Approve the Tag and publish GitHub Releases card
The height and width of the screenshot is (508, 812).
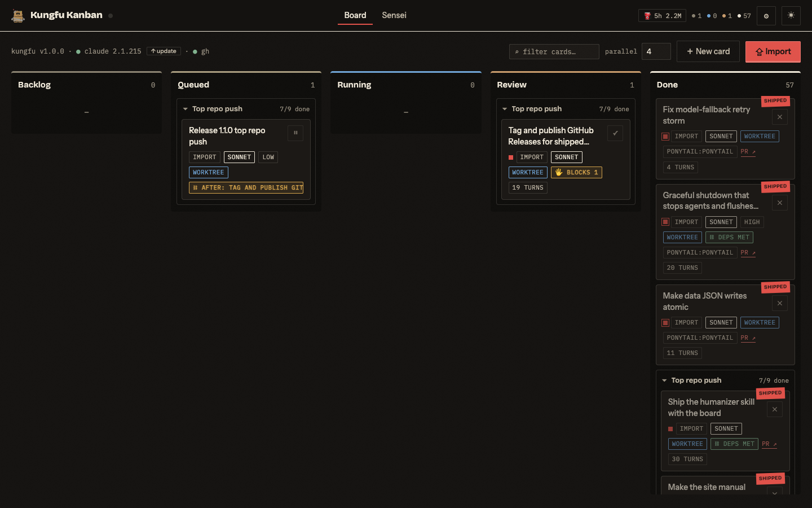coord(615,133)
